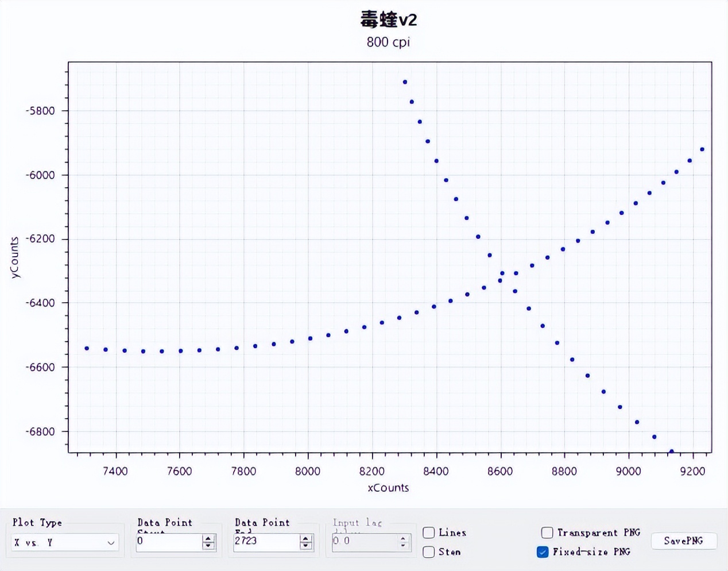The height and width of the screenshot is (571, 728).
Task: Click the 毒蝰v2 plot title
Action: tap(389, 20)
